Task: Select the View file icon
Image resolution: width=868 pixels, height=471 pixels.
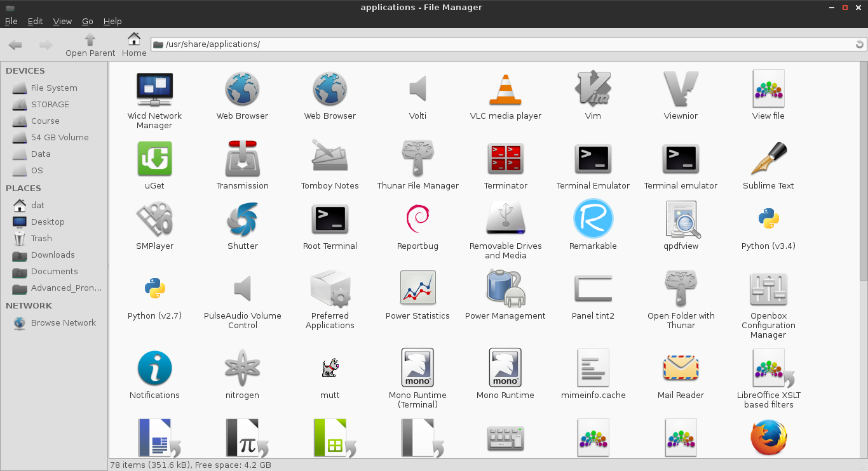Action: 768,89
